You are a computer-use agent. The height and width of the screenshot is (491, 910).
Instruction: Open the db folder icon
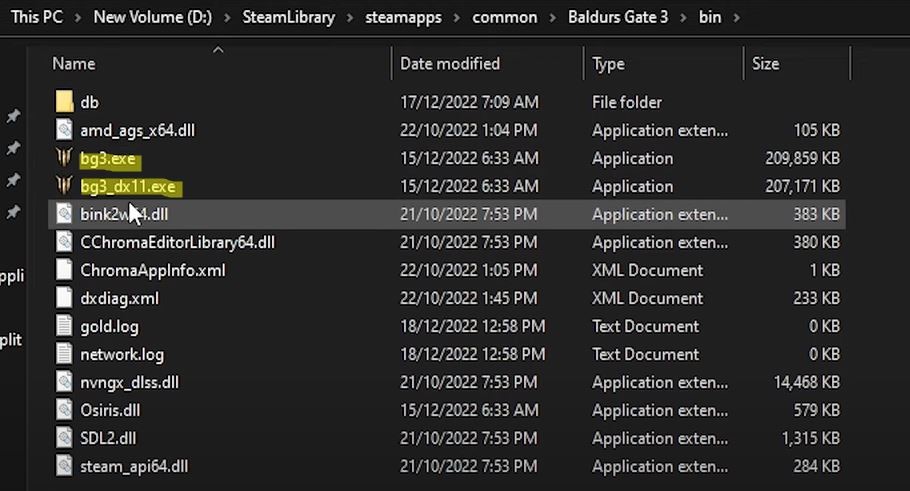click(x=64, y=102)
